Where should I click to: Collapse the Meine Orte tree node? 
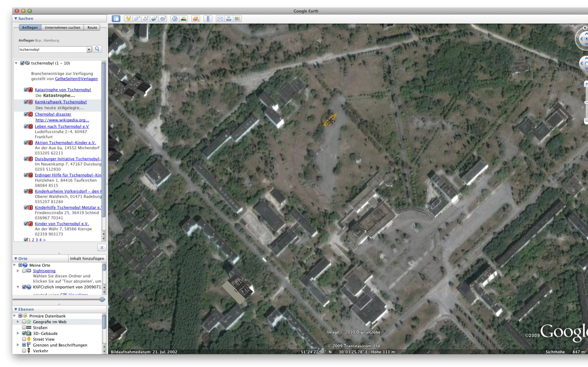[x=14, y=265]
